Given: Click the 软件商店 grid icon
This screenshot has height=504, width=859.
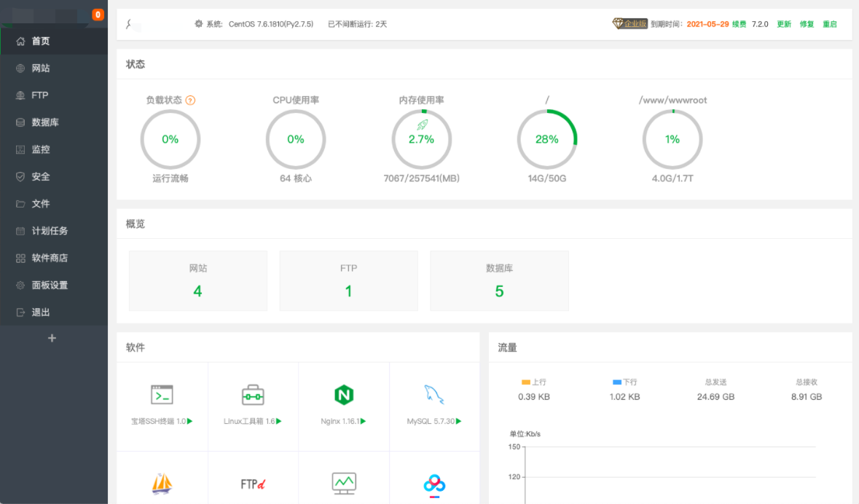Looking at the screenshot, I should click(x=20, y=258).
